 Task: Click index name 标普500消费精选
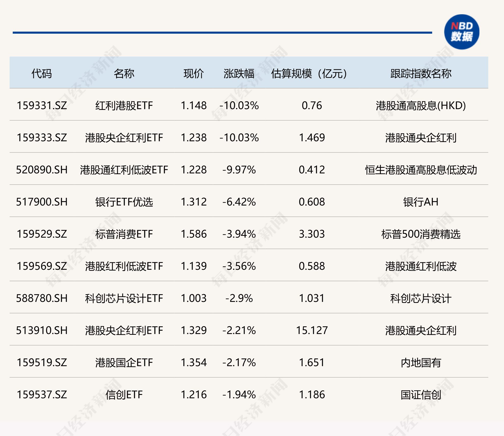[421, 234]
